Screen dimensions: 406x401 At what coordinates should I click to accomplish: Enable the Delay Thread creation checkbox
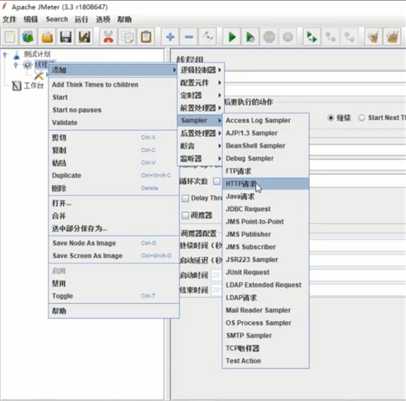pyautogui.click(x=185, y=198)
